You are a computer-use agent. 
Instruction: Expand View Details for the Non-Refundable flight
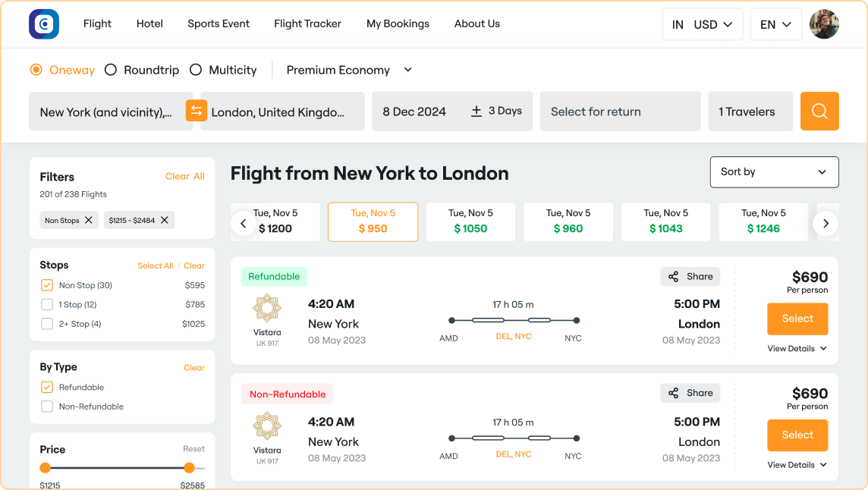[797, 465]
